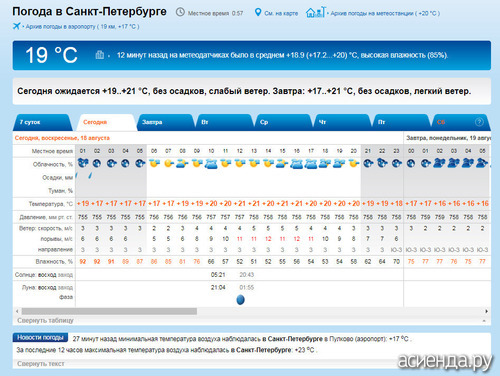Open Архив погоды на метеостанции link

pyautogui.click(x=385, y=13)
